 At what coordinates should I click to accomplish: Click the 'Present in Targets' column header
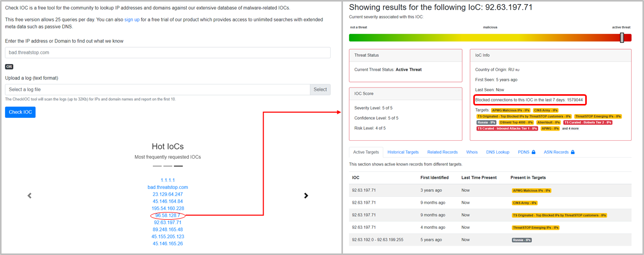(x=528, y=178)
